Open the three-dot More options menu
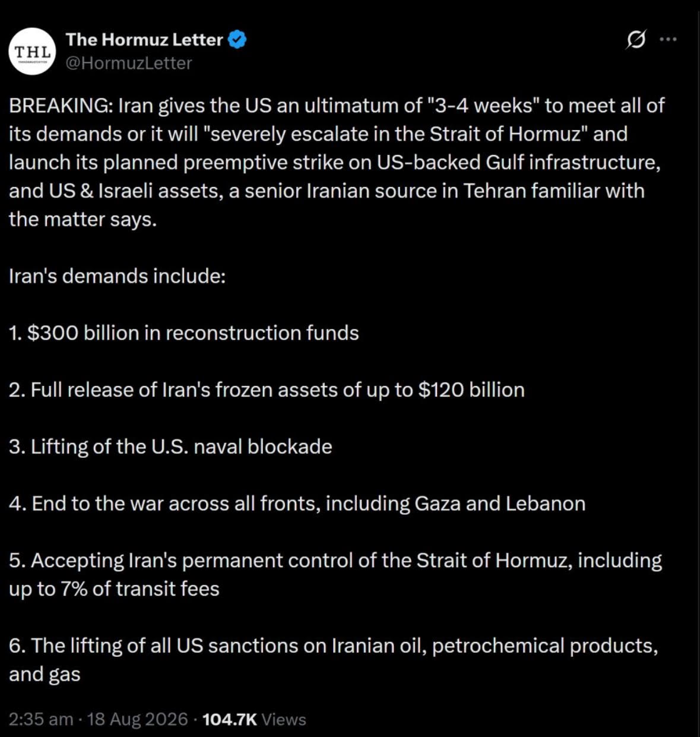The image size is (700, 737). (x=668, y=40)
